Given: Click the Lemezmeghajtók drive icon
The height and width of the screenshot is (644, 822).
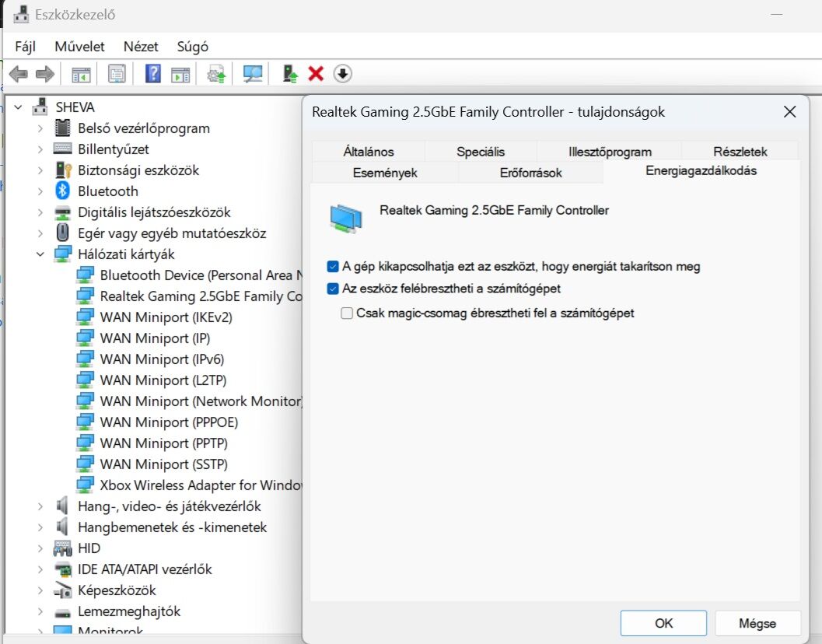Looking at the screenshot, I should tap(62, 611).
